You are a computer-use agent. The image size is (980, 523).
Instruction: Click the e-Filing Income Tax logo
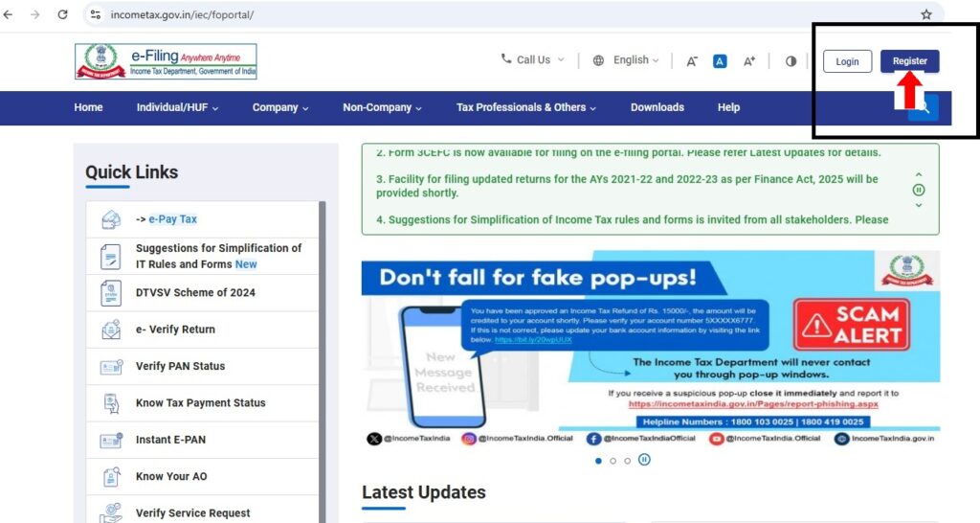click(x=166, y=61)
